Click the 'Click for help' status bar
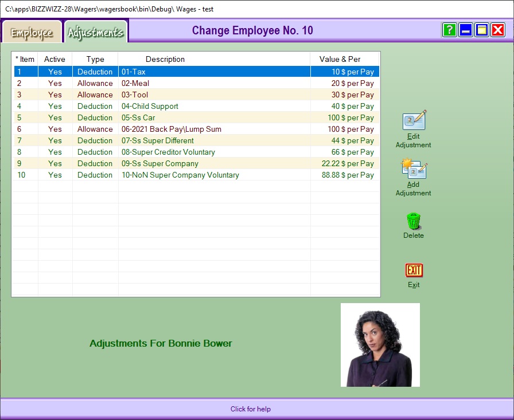Screen dimensions: 514x420 (251, 409)
